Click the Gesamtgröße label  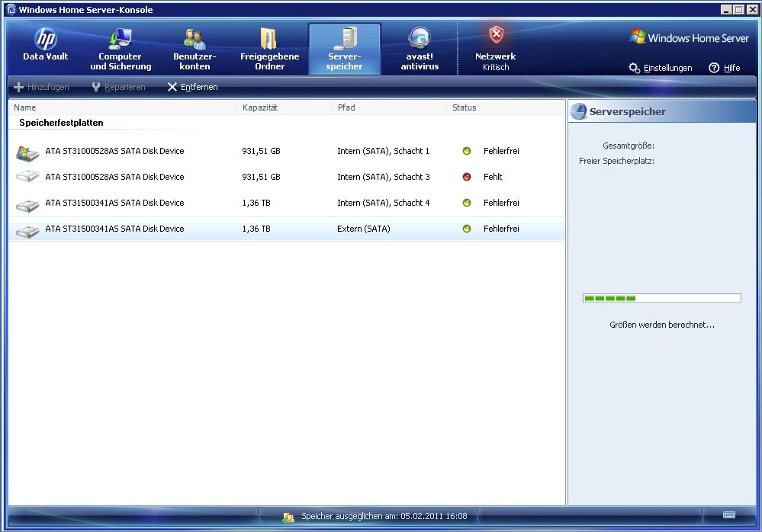[x=629, y=146]
